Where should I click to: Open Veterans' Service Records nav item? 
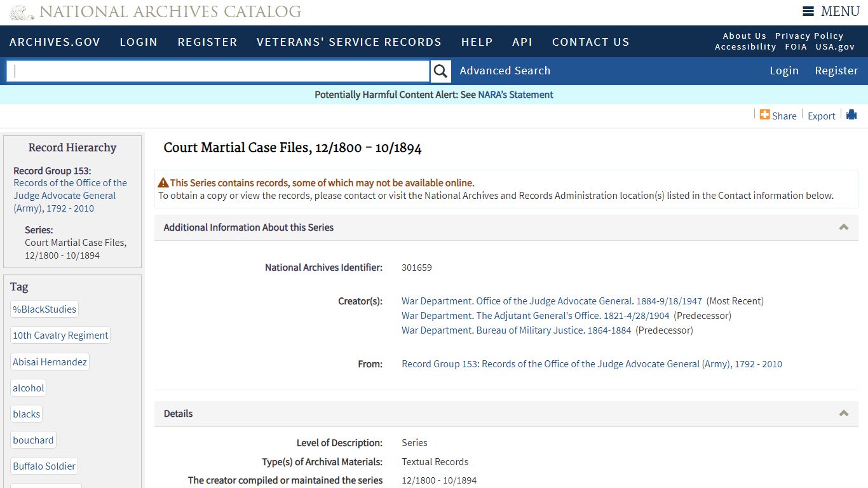click(x=349, y=42)
